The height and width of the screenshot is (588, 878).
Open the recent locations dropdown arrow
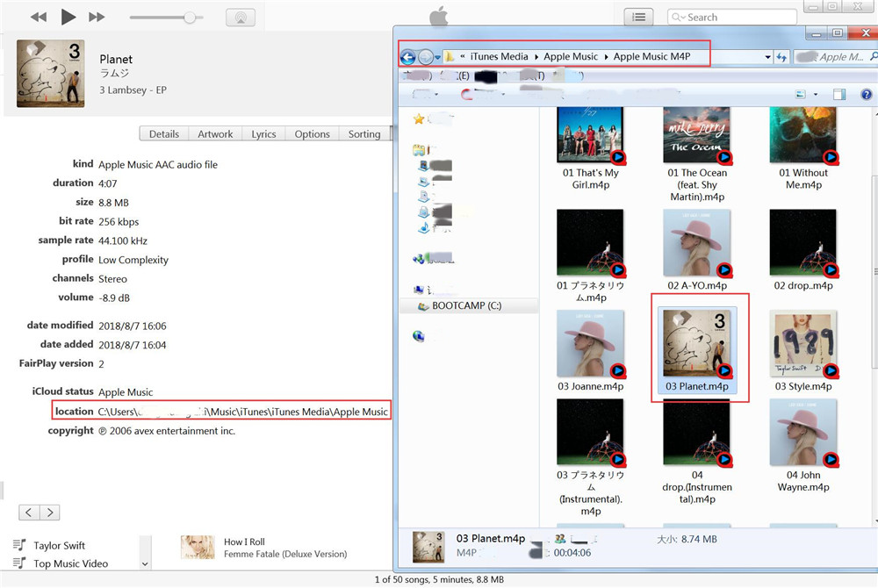(x=437, y=58)
